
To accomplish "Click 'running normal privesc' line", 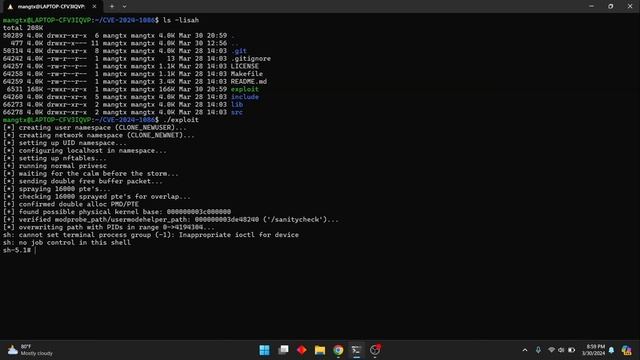I will click(55, 166).
